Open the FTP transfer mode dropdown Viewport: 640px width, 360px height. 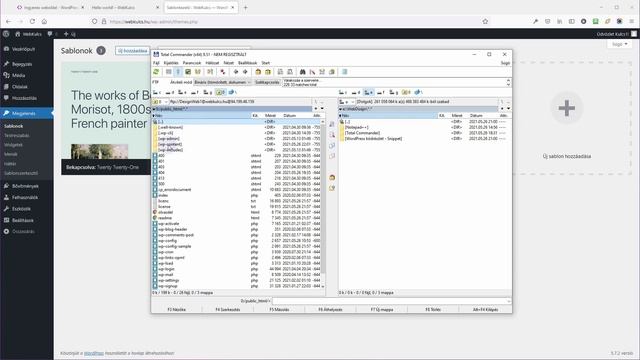tap(223, 82)
